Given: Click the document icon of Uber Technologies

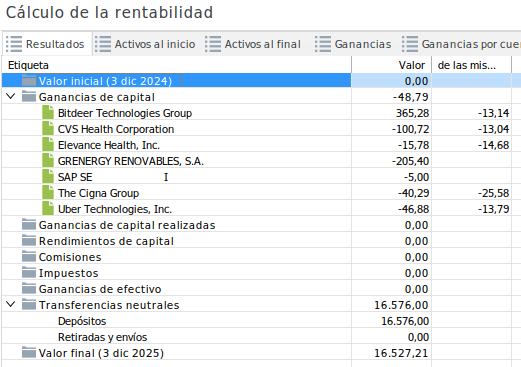Looking at the screenshot, I should 48,208.
